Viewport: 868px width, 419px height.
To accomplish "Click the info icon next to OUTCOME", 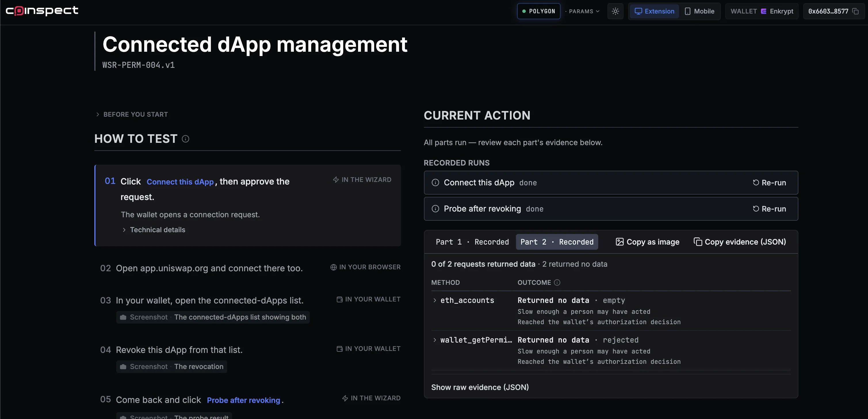I will [557, 282].
